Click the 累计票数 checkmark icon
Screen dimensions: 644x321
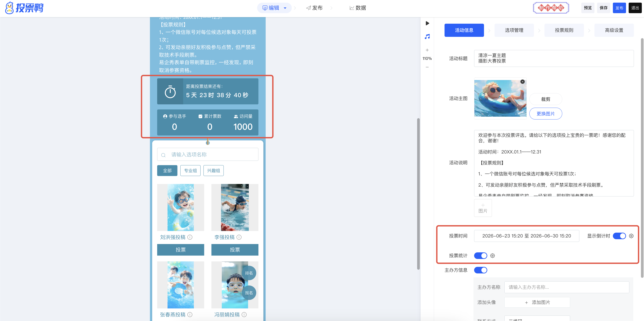pyautogui.click(x=200, y=116)
